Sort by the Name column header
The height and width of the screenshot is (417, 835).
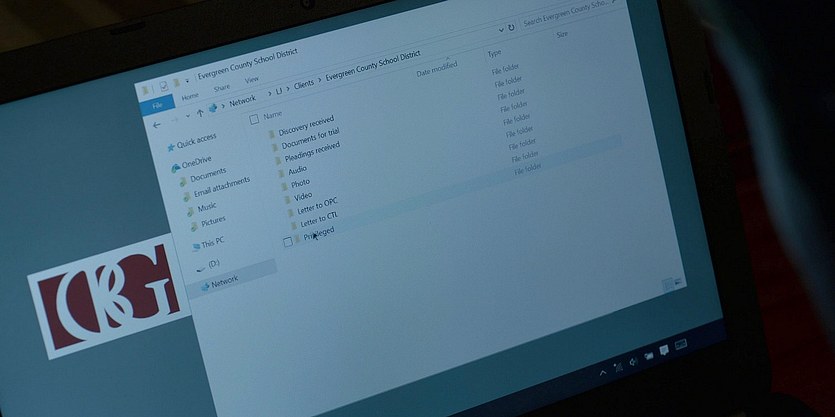[x=273, y=115]
